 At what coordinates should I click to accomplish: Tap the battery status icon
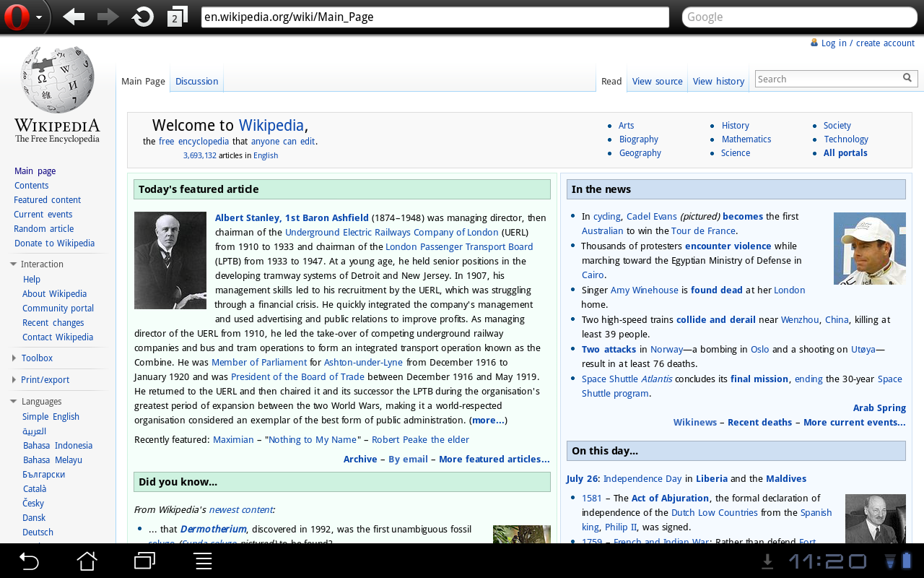(x=907, y=561)
